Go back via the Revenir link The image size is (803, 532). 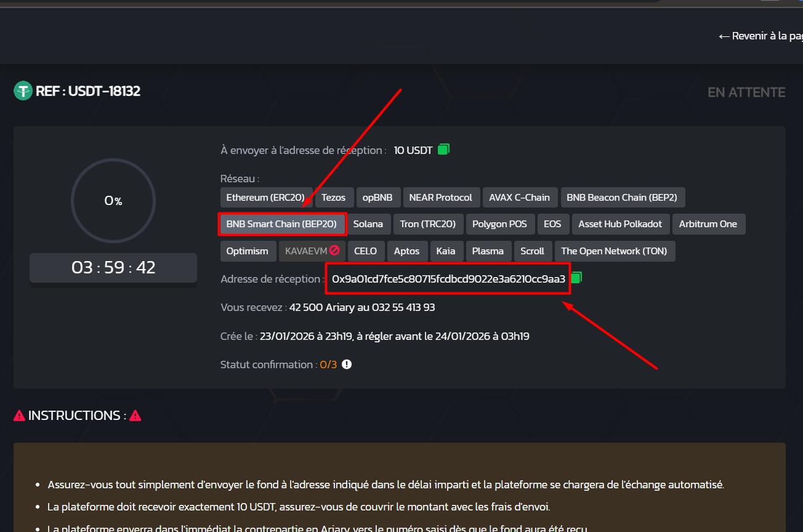click(761, 36)
